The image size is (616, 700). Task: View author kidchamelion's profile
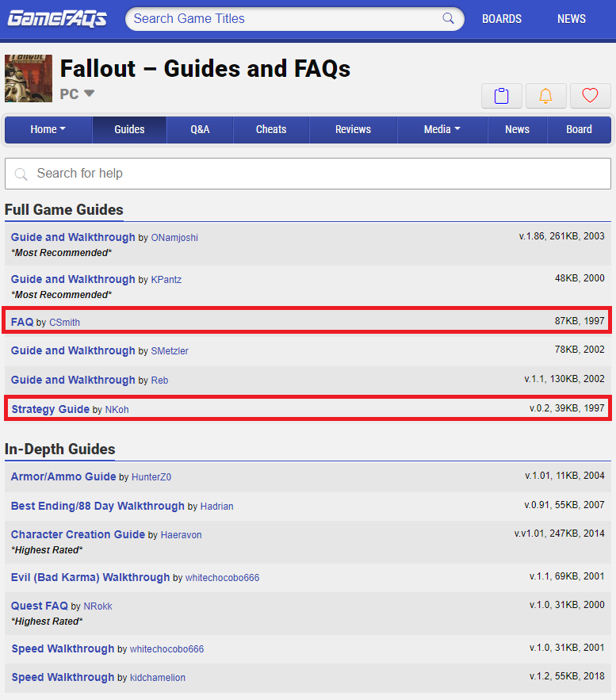coord(158,678)
